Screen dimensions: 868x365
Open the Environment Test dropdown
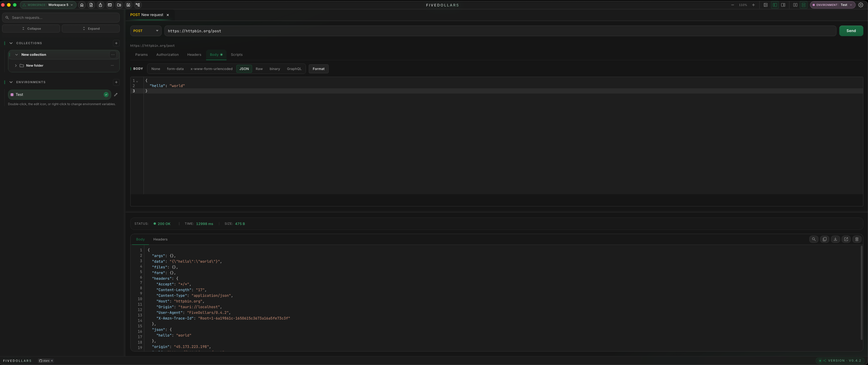(832, 5)
